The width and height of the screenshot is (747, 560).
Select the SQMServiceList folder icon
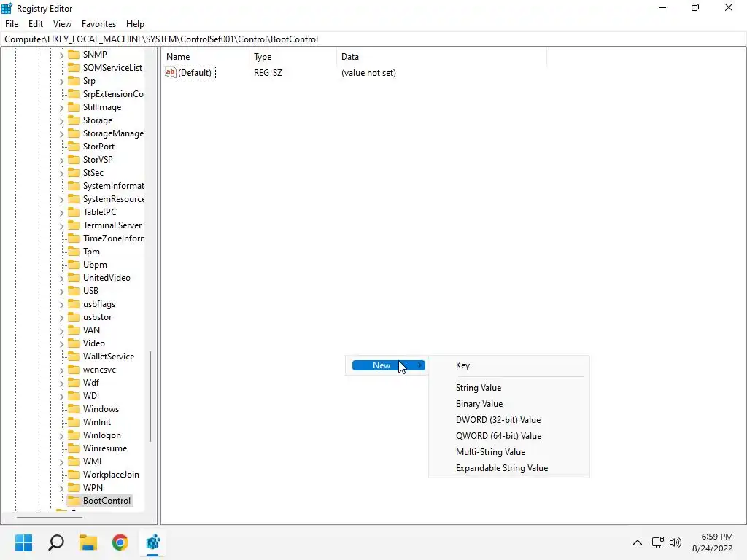[x=74, y=68]
